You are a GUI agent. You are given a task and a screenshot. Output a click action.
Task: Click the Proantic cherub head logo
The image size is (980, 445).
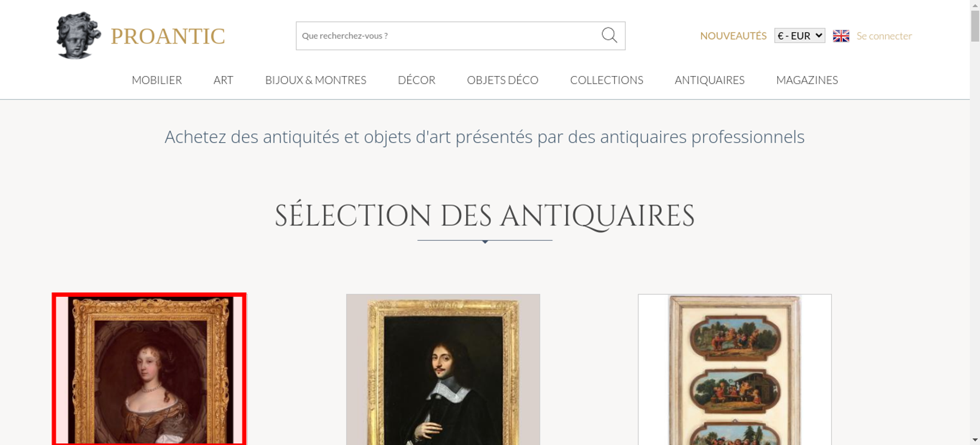click(x=78, y=35)
